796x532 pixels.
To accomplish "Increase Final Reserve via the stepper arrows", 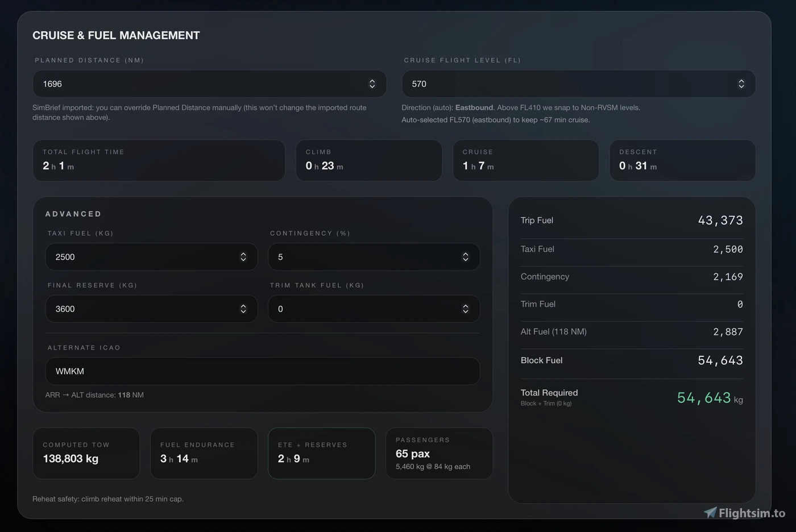I will pos(243,309).
